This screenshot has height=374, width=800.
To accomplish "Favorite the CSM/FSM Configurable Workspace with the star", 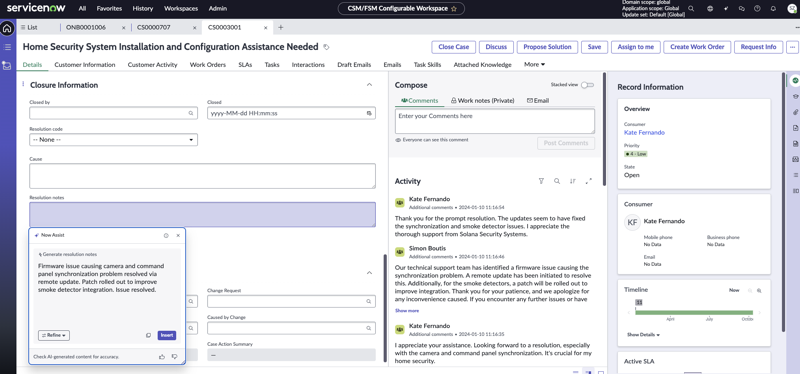I will pyautogui.click(x=454, y=9).
